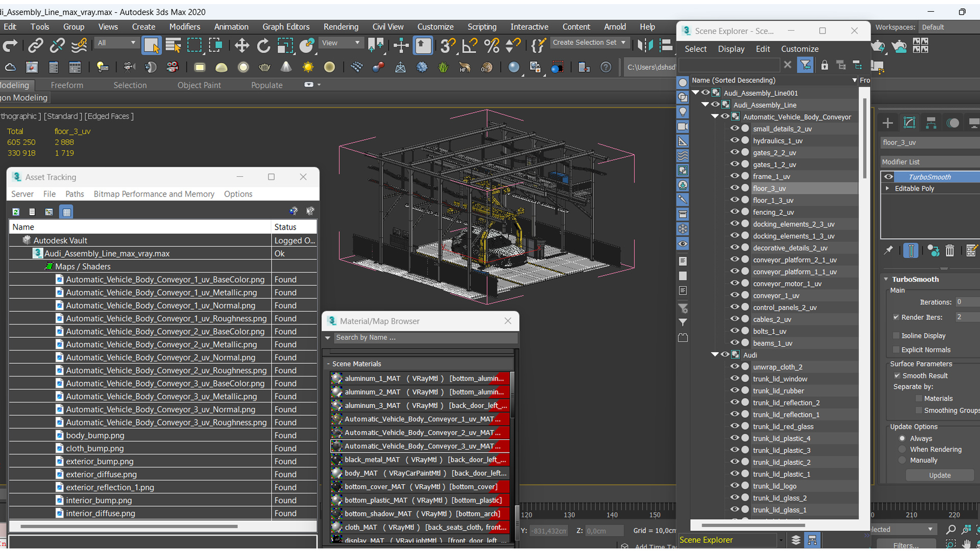
Task: Select the Select and Rotate tool
Action: coord(263,46)
